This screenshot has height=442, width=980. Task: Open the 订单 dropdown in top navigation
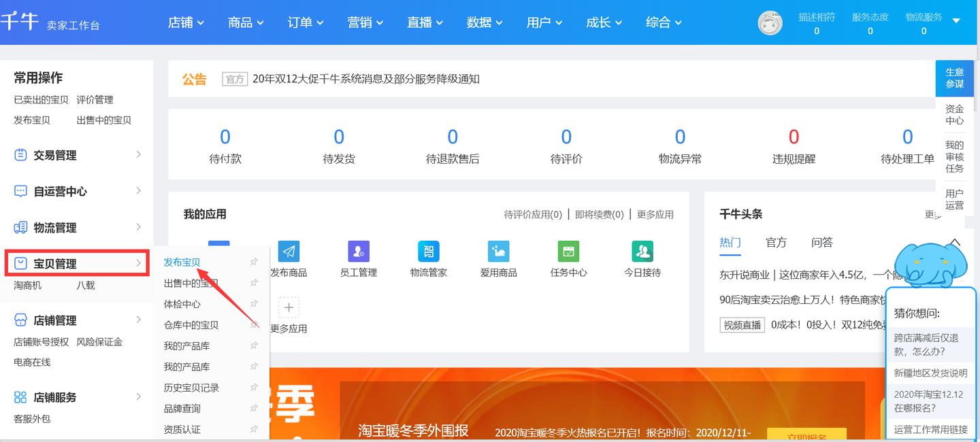click(x=306, y=22)
